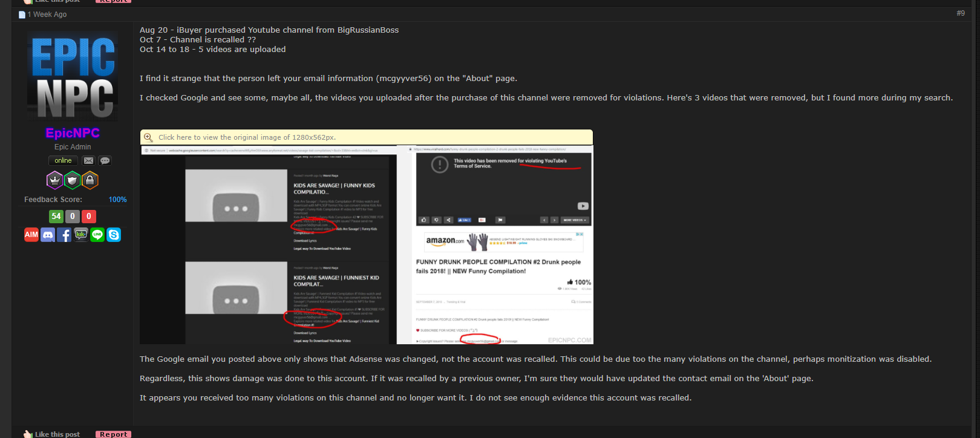Open the attached screenshot of removed videos

[367, 245]
